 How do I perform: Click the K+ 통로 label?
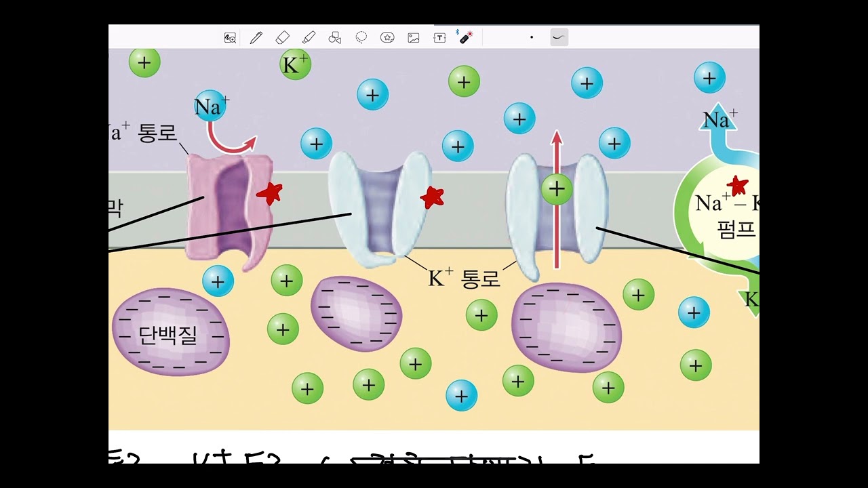tap(464, 278)
